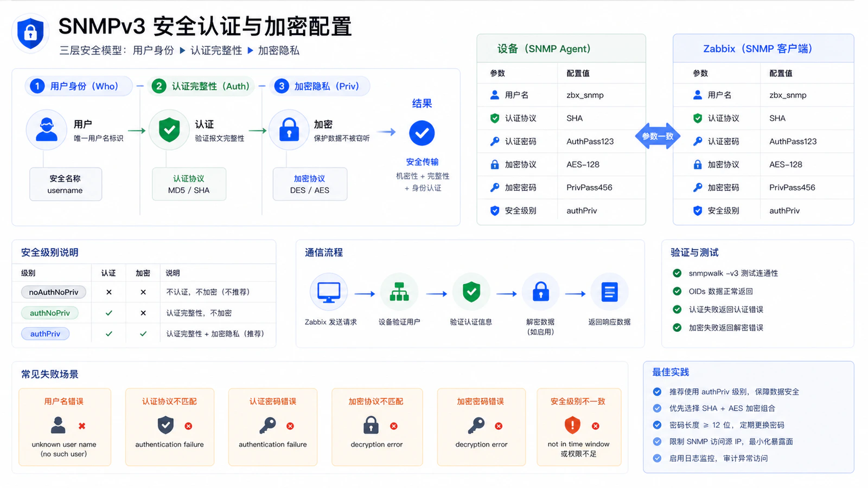Click the key icon in 加密密码错误 card
The width and height of the screenshot is (868, 488).
click(x=476, y=426)
